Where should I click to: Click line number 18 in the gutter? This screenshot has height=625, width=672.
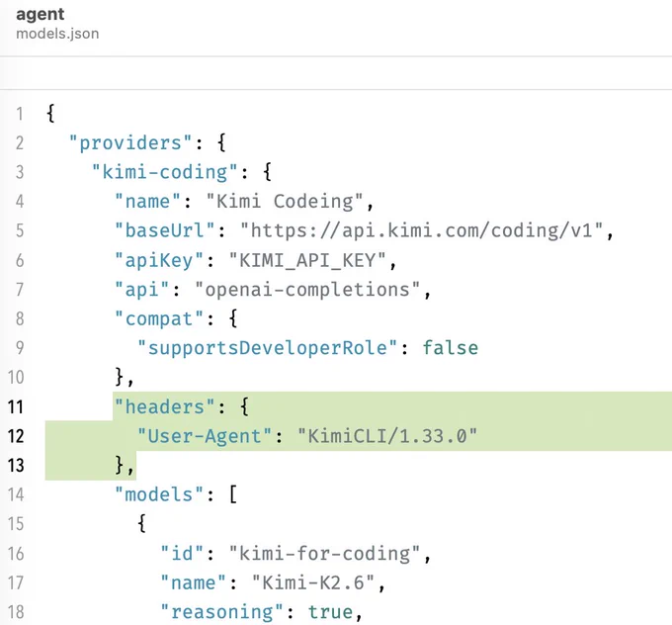[x=16, y=612]
